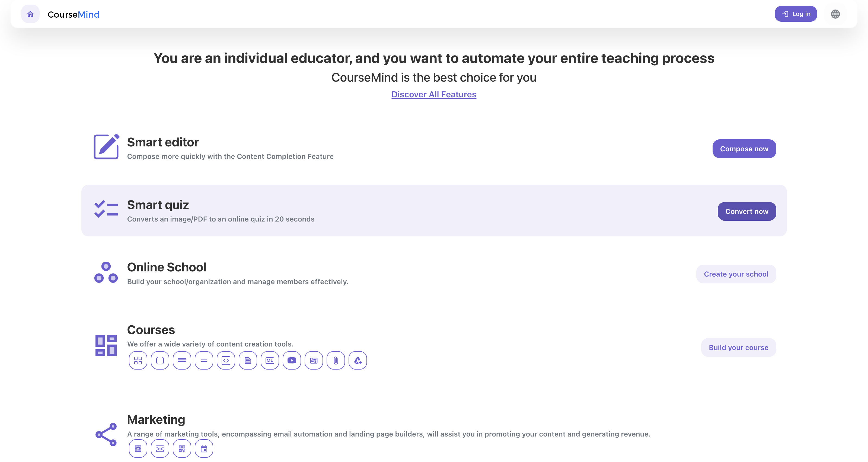Select the YouTube video content icon
Viewport: 868px width, 462px height.
292,360
